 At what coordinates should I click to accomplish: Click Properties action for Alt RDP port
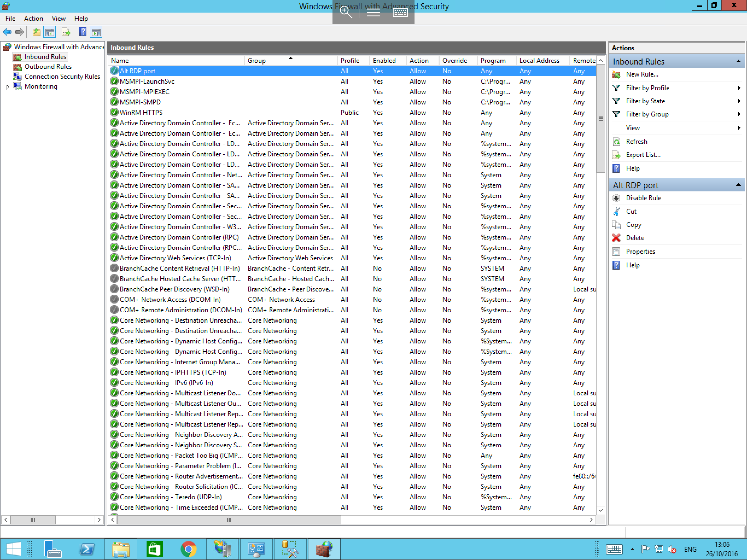point(640,252)
